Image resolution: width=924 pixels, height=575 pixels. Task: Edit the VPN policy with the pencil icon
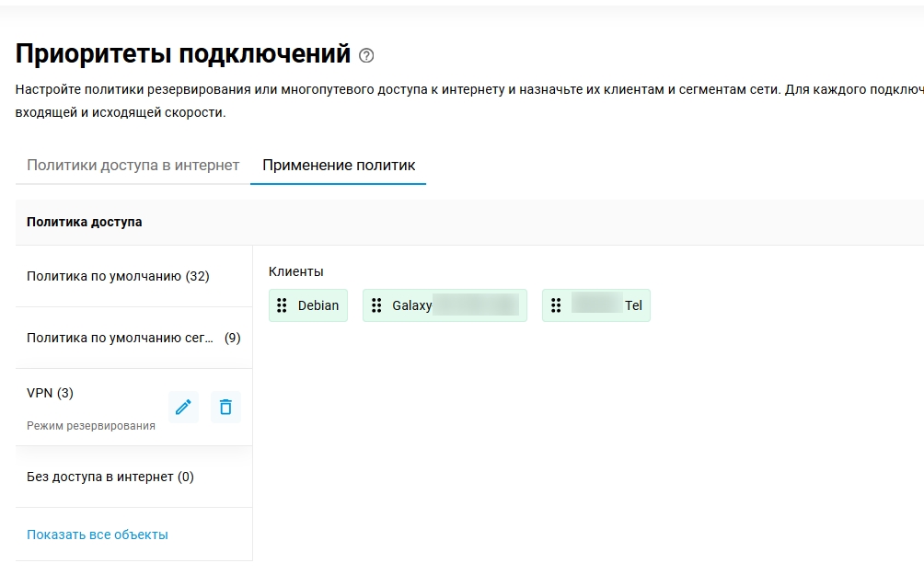coord(183,407)
